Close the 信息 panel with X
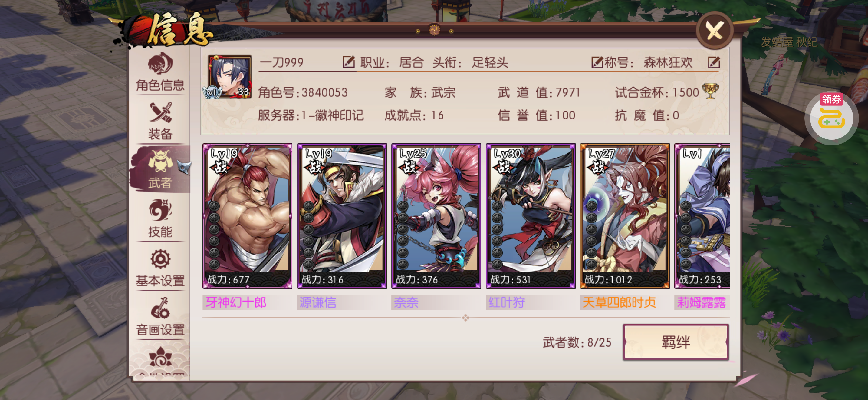 pyautogui.click(x=714, y=30)
